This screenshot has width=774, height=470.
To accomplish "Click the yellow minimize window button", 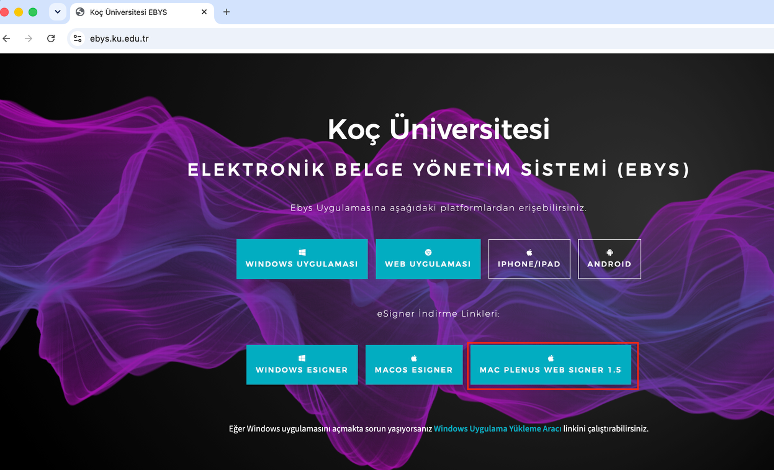I will coord(19,12).
